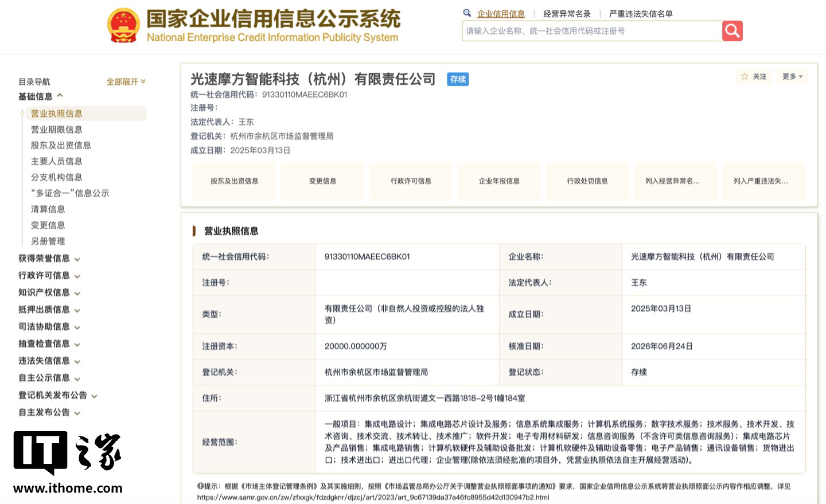Open the 更多 dropdown
The width and height of the screenshot is (826, 504).
pyautogui.click(x=792, y=76)
